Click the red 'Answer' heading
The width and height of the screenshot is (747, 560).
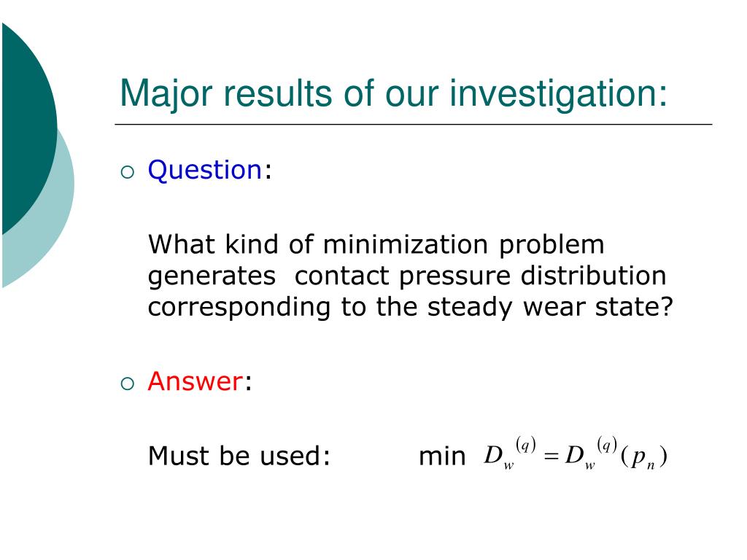(196, 381)
